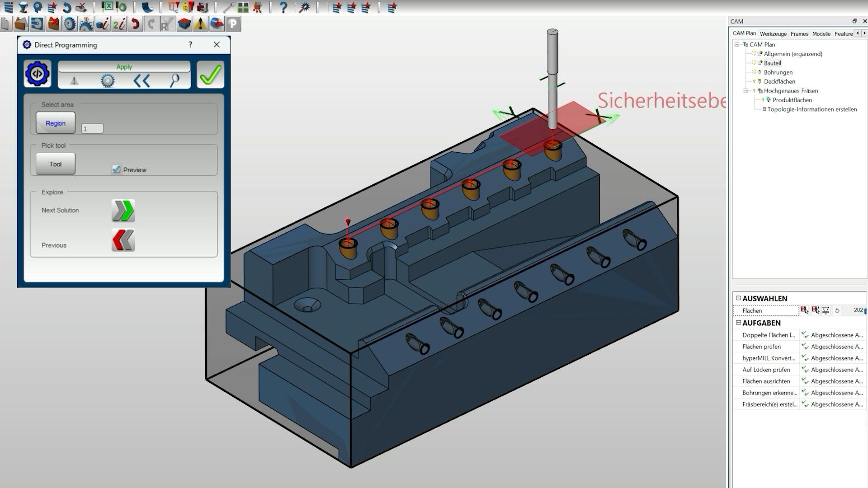Click the double left chevron icon
868x488 pixels.
142,81
